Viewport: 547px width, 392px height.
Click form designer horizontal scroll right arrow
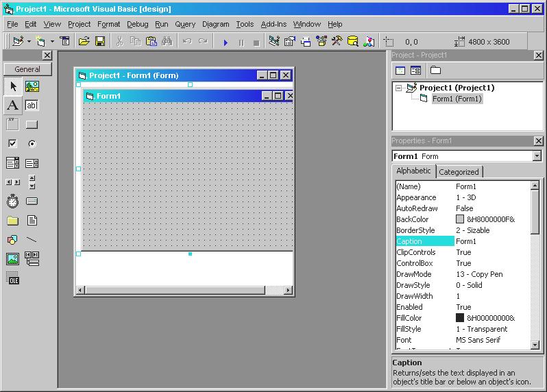pos(288,290)
